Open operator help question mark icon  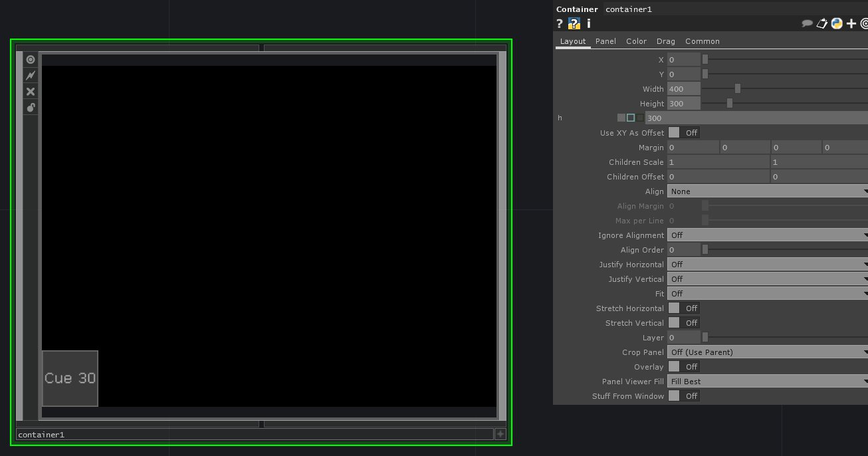[x=560, y=24]
